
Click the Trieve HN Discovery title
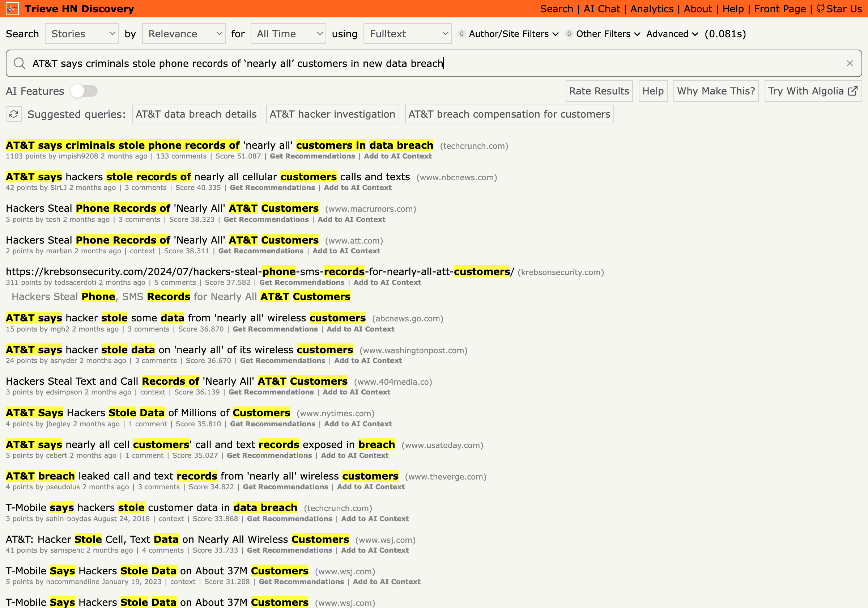coord(79,9)
